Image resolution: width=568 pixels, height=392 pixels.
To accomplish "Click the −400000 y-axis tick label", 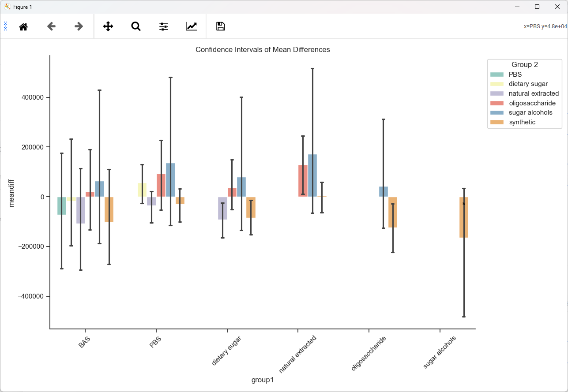I will [31, 296].
